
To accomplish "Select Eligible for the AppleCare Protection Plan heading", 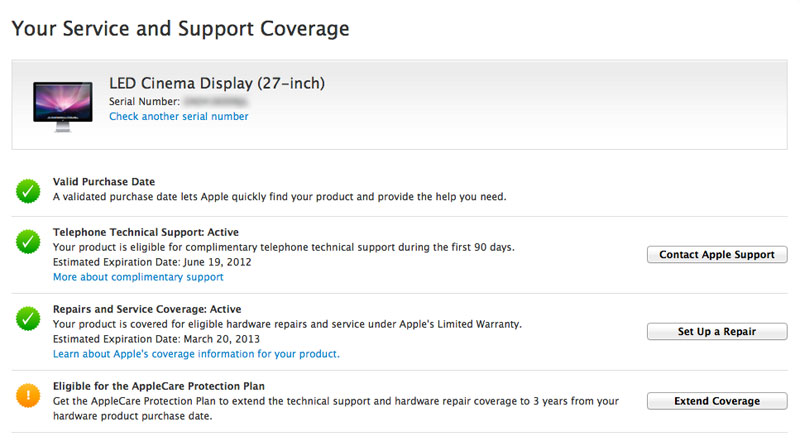I will pos(159,386).
